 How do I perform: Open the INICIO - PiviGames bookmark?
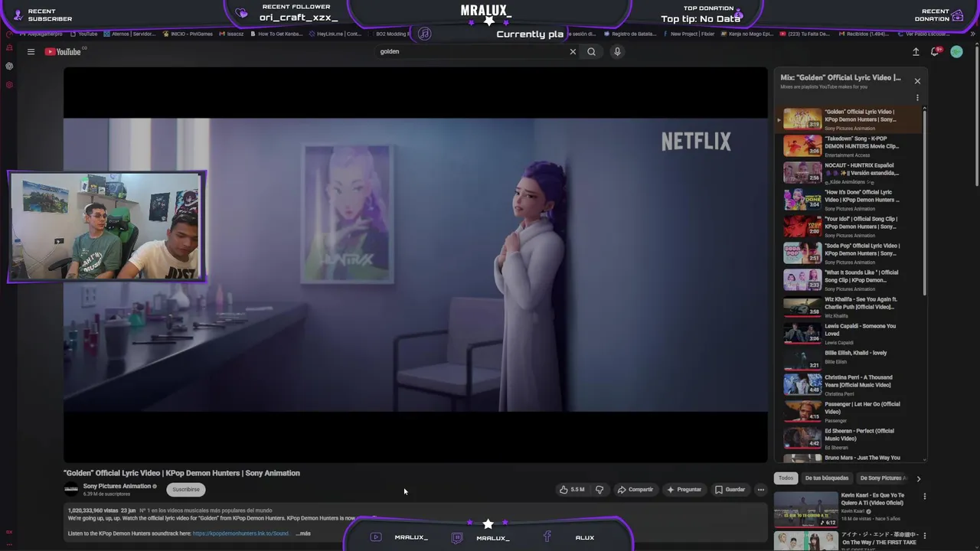(187, 34)
